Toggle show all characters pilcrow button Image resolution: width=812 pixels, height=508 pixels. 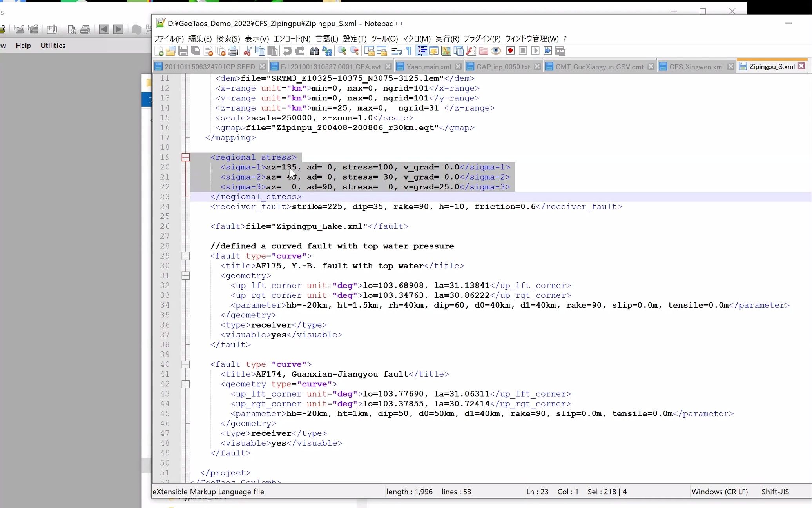click(x=409, y=51)
